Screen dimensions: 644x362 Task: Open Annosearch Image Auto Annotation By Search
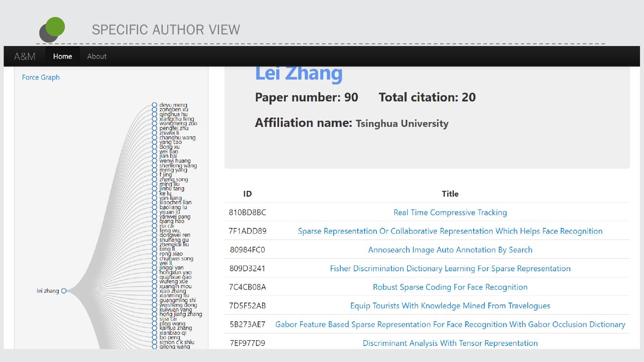(450, 250)
